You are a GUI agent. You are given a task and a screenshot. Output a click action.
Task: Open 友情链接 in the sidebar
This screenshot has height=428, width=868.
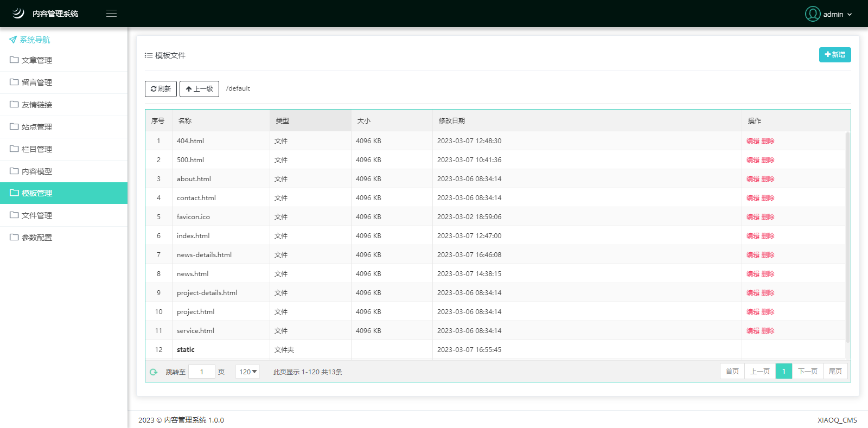pos(63,105)
